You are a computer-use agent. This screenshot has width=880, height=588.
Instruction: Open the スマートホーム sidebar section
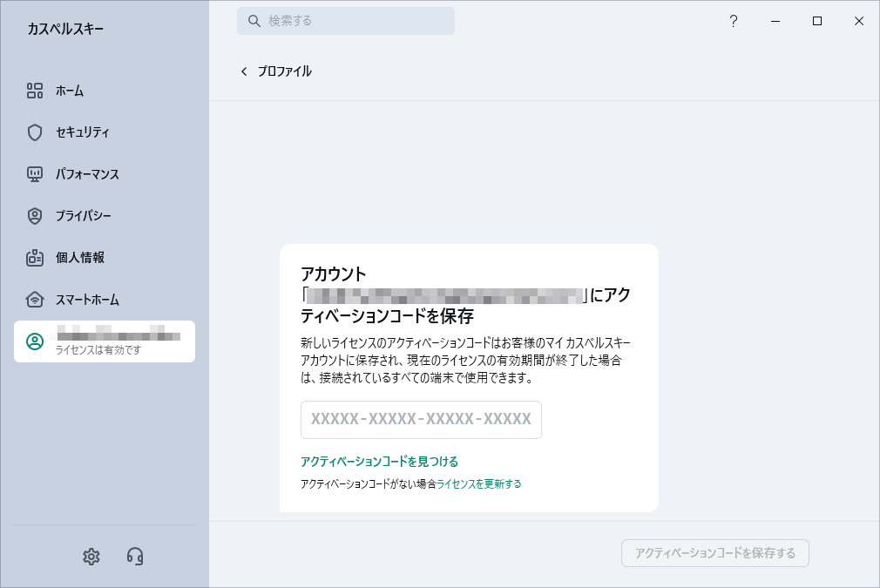point(73,300)
